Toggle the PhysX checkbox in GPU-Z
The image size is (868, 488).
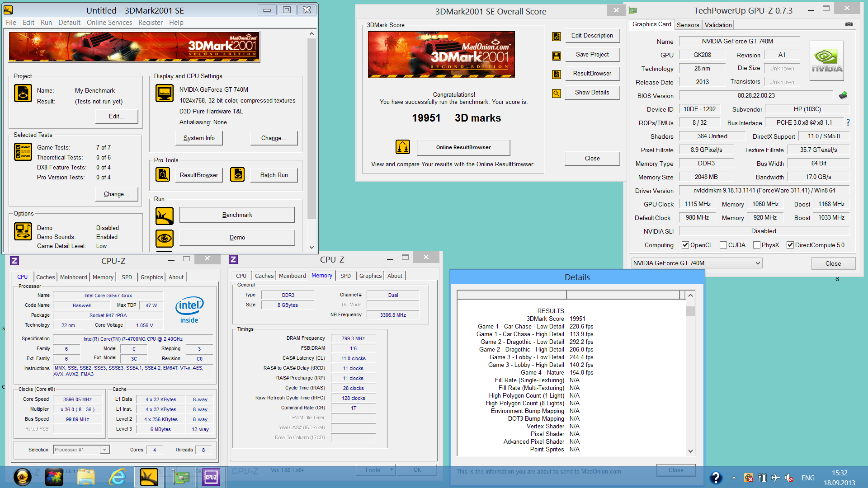[757, 245]
